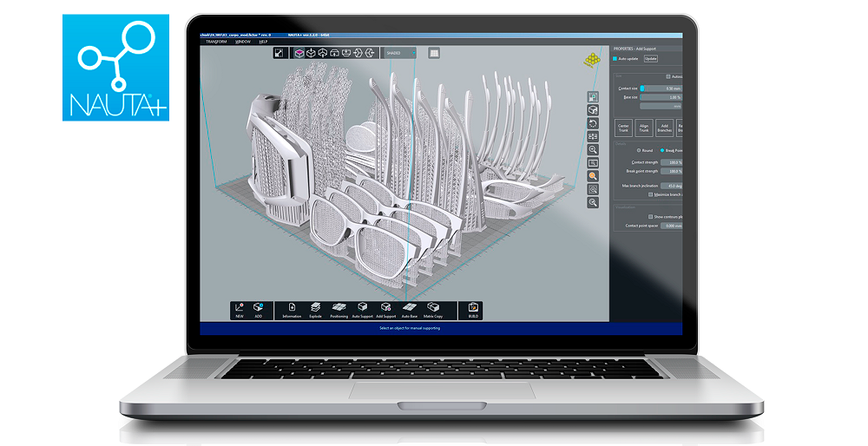Open the TRANSFORM menu
The width and height of the screenshot is (868, 446).
pyautogui.click(x=216, y=42)
